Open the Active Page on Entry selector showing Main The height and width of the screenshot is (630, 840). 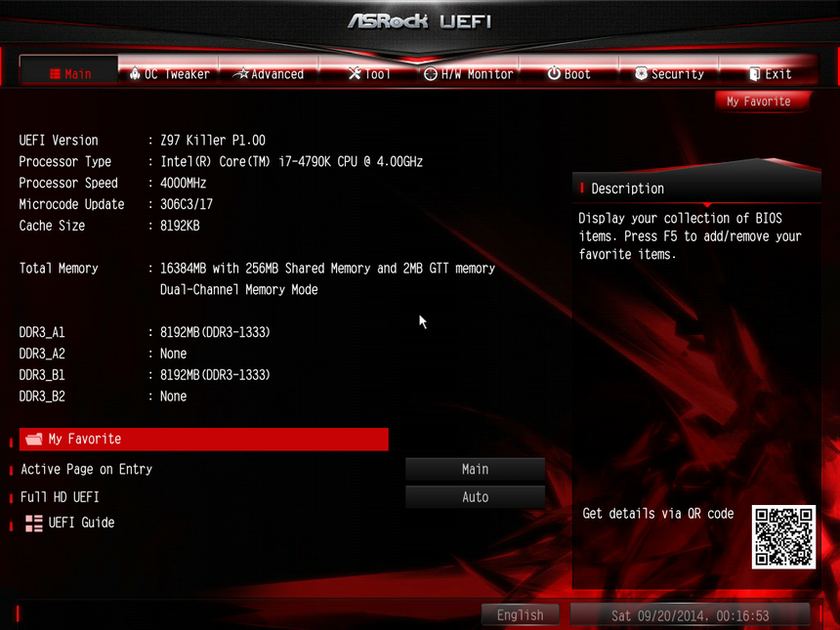[x=475, y=469]
